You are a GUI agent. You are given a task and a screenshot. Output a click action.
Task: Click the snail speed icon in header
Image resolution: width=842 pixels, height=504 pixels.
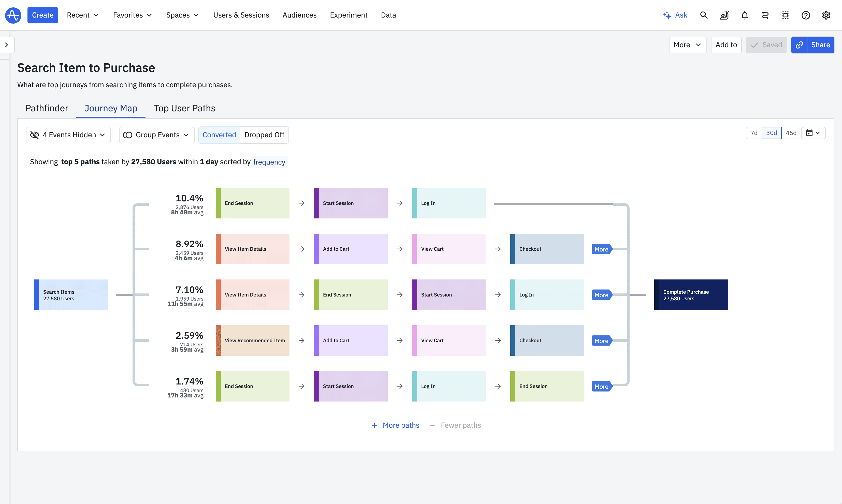pyautogui.click(x=724, y=15)
